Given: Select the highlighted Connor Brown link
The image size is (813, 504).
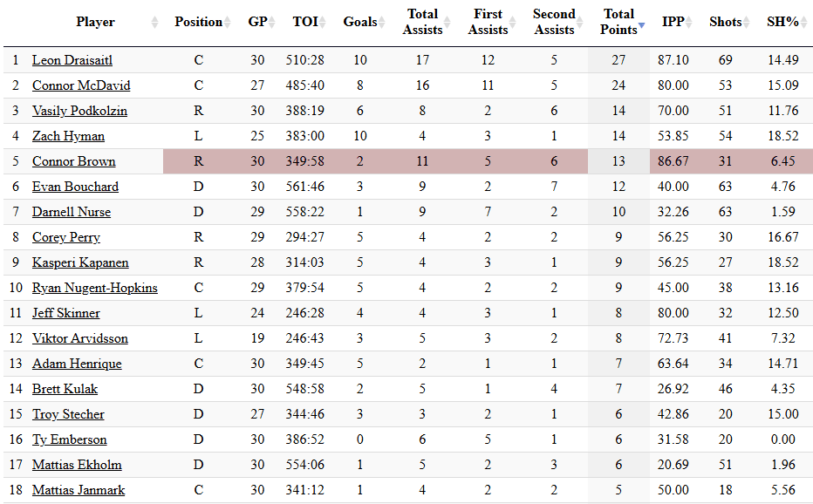Looking at the screenshot, I should click(x=74, y=161).
